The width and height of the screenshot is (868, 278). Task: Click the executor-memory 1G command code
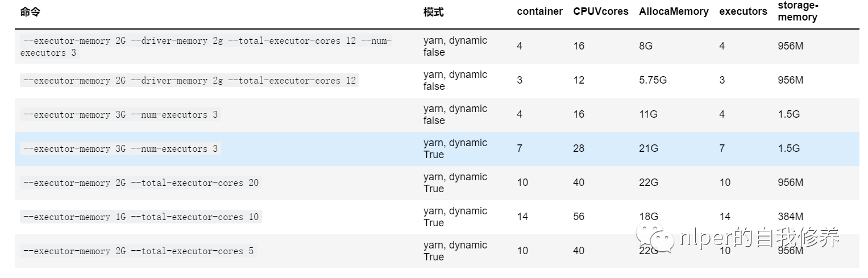[x=140, y=217]
